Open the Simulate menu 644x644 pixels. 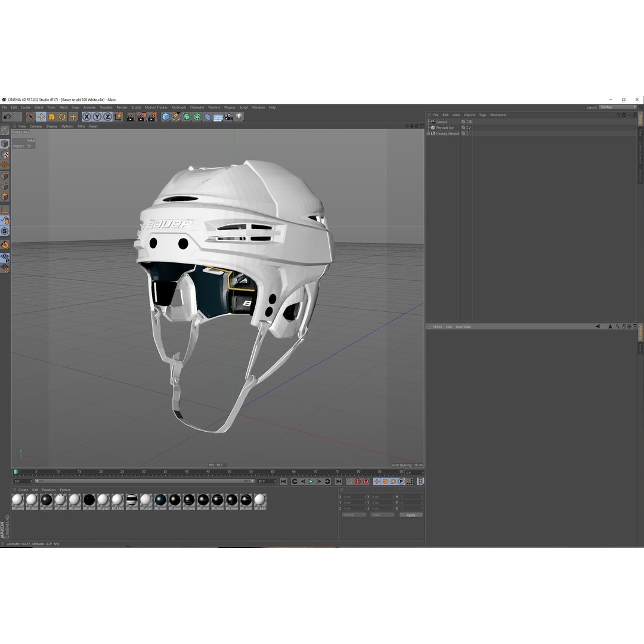tap(106, 107)
